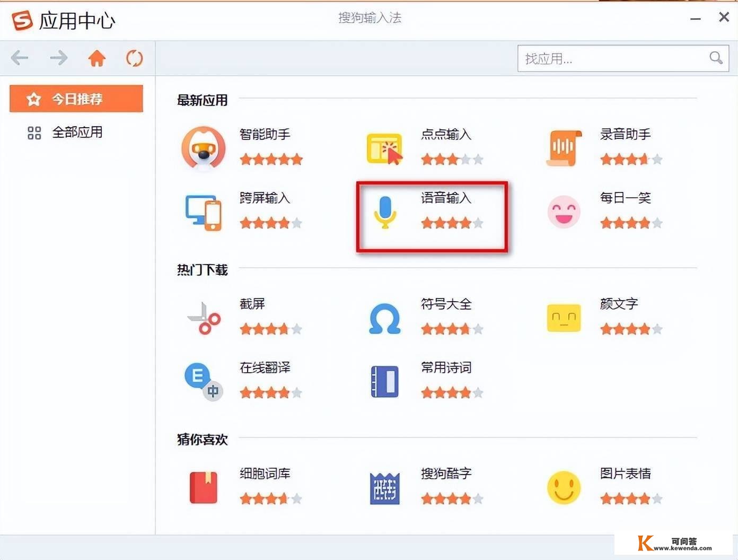Open the 智能助手 mascot icon

[203, 148]
